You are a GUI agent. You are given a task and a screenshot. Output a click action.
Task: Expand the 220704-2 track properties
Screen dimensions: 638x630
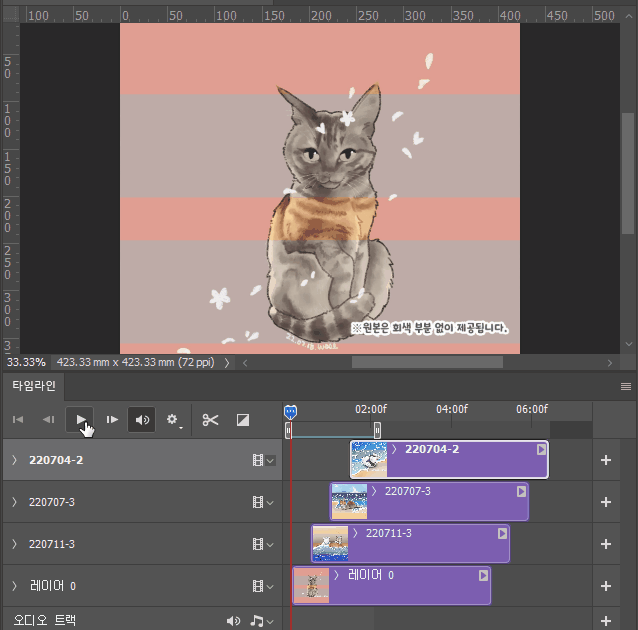pos(14,460)
